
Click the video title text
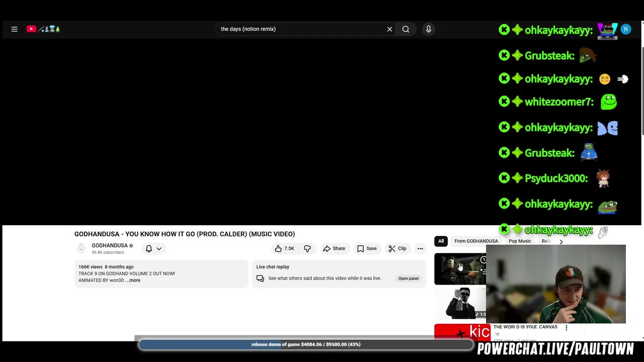(185, 234)
